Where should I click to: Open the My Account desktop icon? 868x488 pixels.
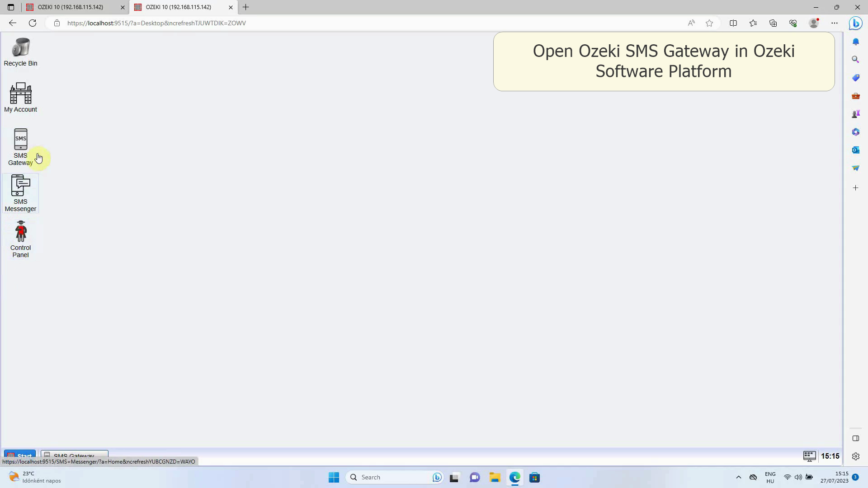(x=20, y=98)
